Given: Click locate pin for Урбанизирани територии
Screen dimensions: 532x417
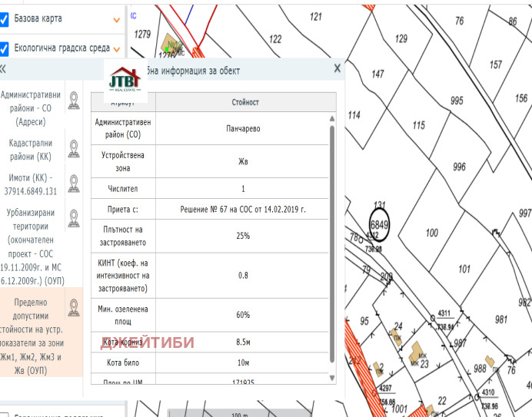Looking at the screenshot, I should pos(74,218).
